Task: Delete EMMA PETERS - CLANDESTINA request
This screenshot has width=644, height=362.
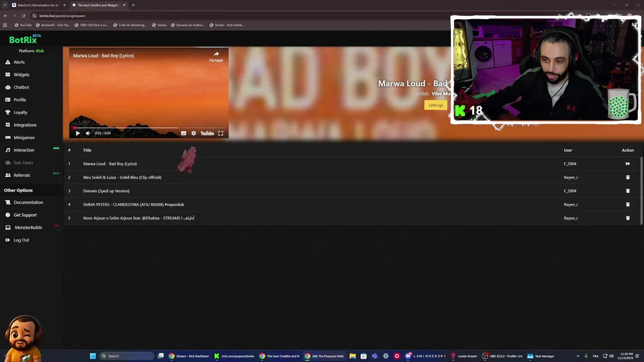Action: point(627,204)
